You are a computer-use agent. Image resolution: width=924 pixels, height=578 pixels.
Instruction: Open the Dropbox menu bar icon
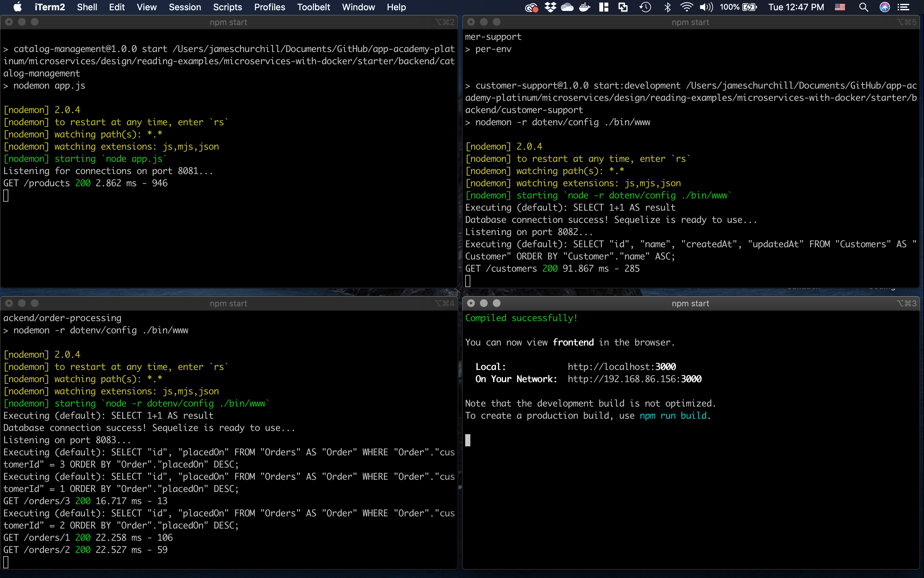(550, 7)
